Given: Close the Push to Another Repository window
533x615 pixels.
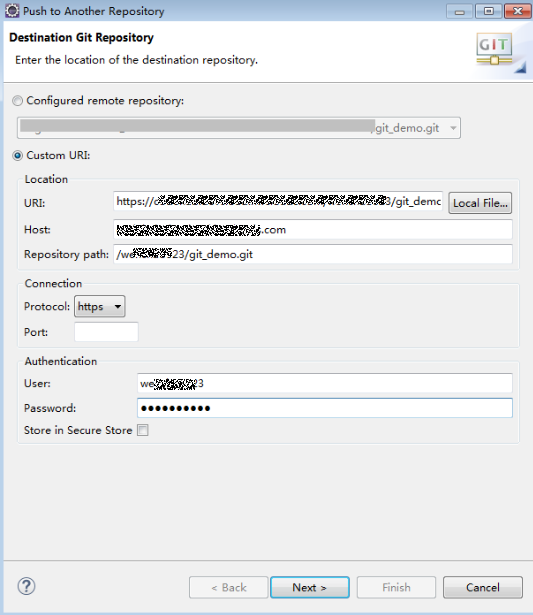Looking at the screenshot, I should [x=517, y=11].
